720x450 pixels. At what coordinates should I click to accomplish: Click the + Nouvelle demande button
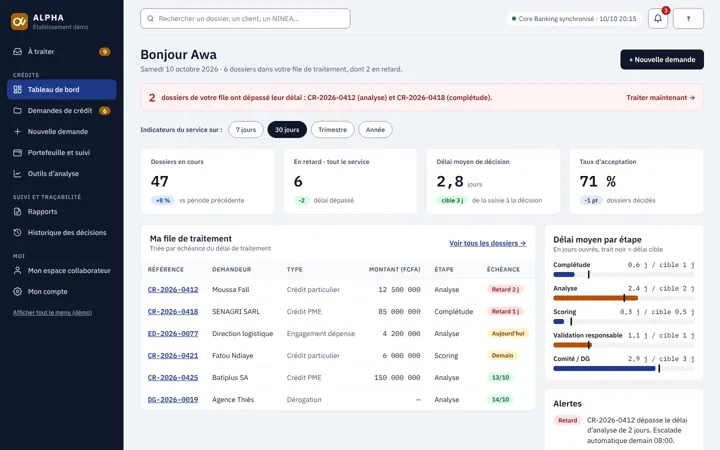pyautogui.click(x=662, y=60)
